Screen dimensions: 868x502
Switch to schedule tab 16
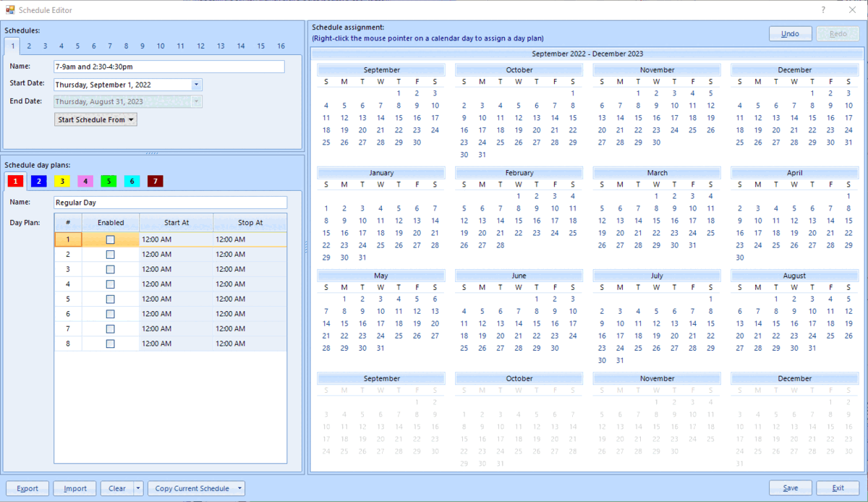point(281,46)
